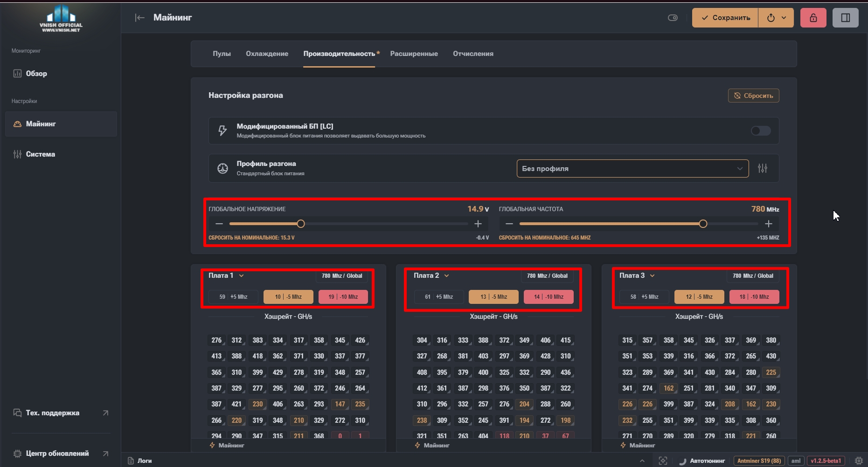Screen dimensions: 868x467
Task: Click the global voltage slider handle
Action: click(301, 224)
